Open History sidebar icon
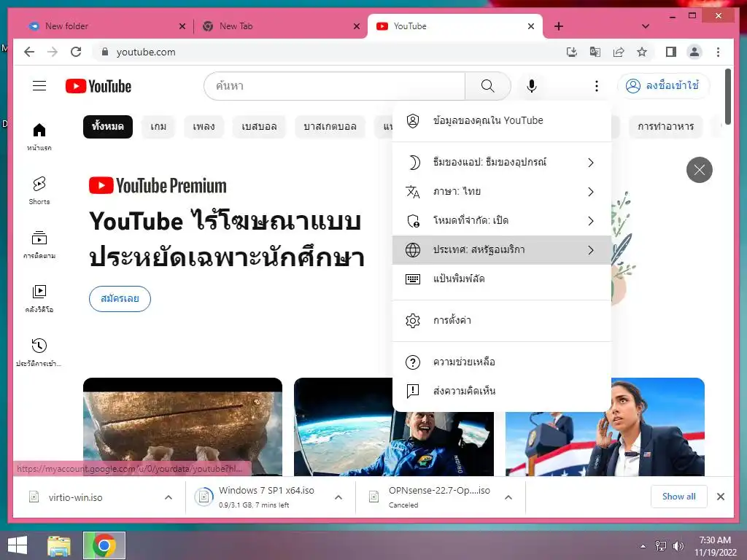747x560 pixels. (39, 352)
